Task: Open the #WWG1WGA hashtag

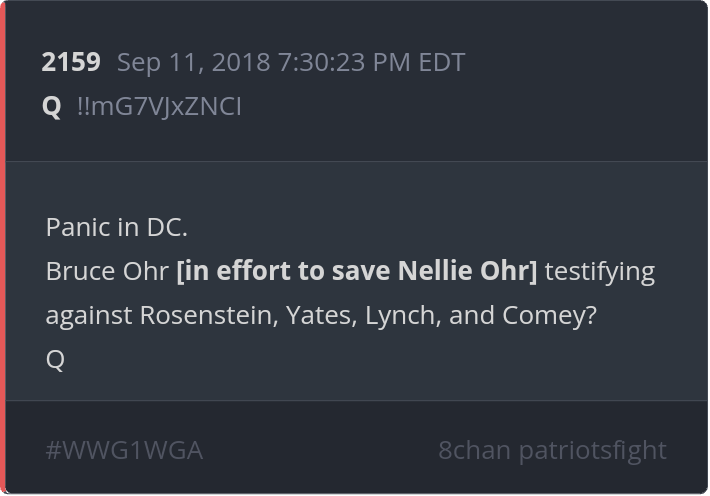Action: click(x=124, y=450)
